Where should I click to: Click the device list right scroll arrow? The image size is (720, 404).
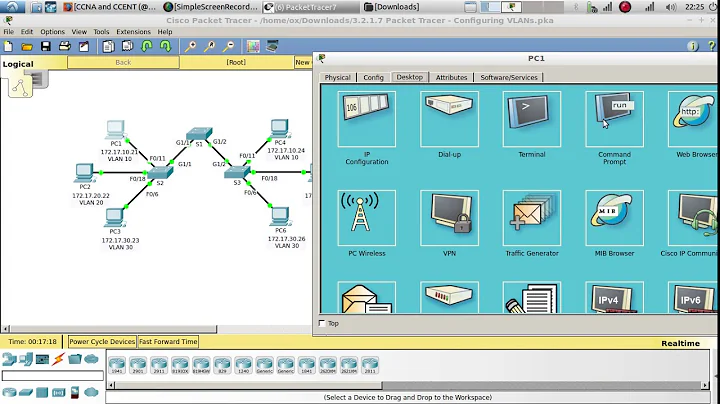(x=705, y=385)
